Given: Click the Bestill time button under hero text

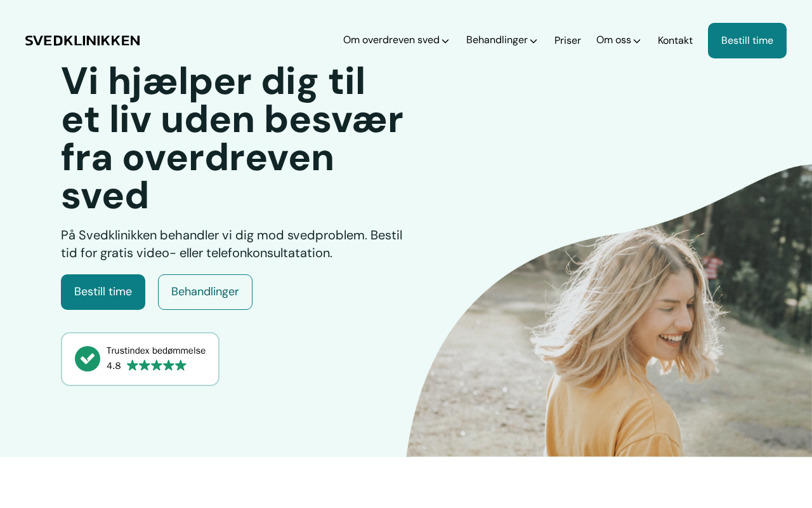Looking at the screenshot, I should (103, 292).
